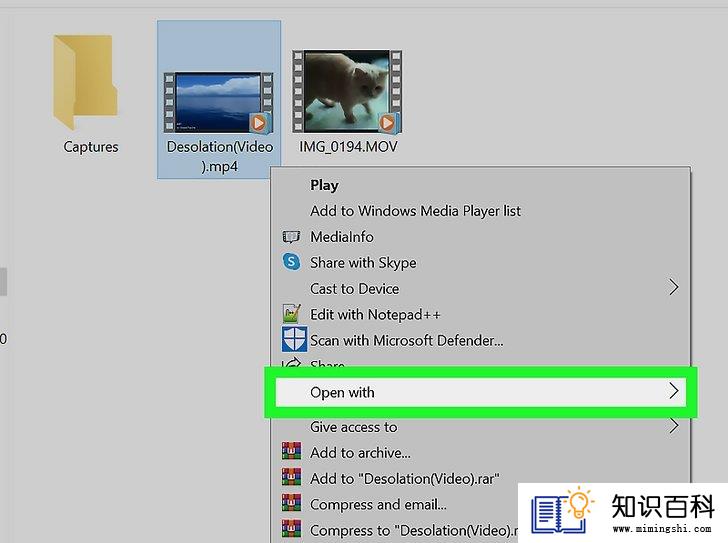Image resolution: width=728 pixels, height=543 pixels.
Task: Click WinRAR icon beside Add to "Desolation(Video).rar"
Action: (x=291, y=477)
